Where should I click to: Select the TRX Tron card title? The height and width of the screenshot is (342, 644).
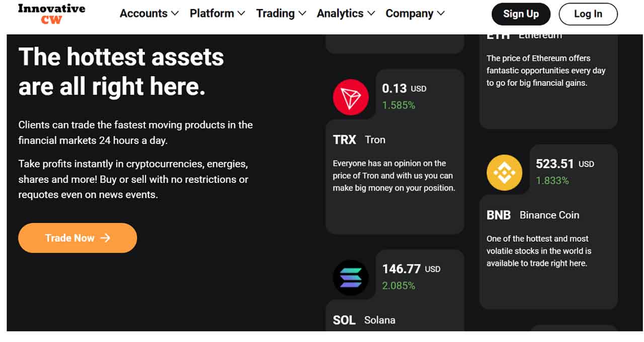click(359, 140)
